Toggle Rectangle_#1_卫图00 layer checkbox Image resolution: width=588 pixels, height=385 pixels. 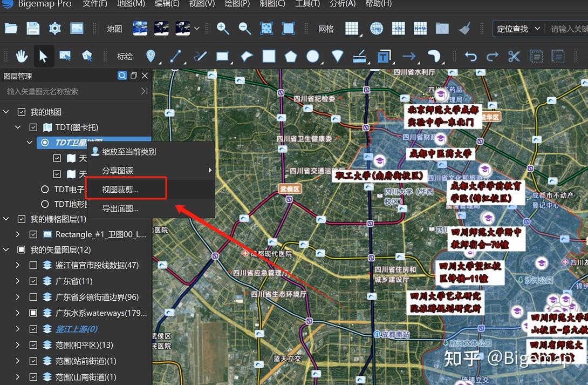pyautogui.click(x=33, y=234)
